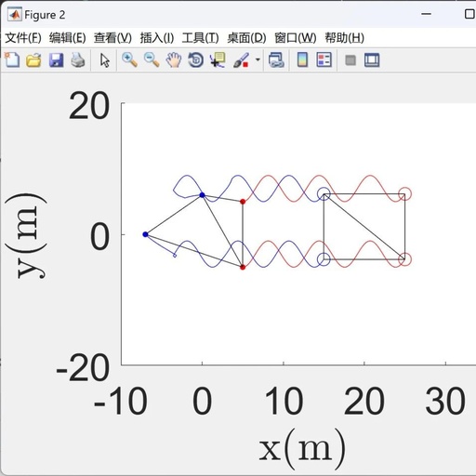Click the lower filled red dot marker

point(243,267)
